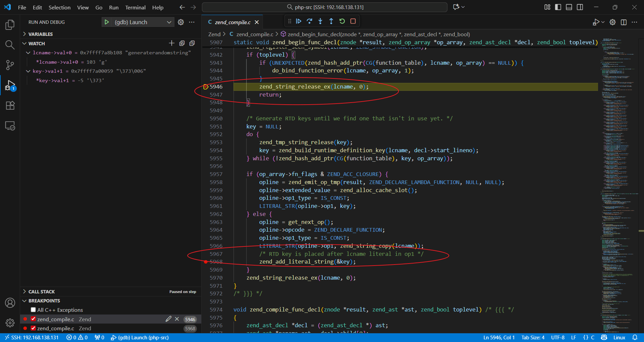Click the Zend breadcrumb folder
This screenshot has height=342, width=644.
tap(214, 34)
